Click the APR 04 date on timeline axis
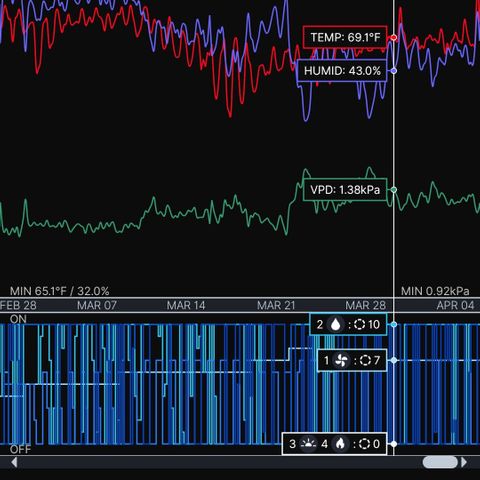The image size is (480, 480). 455,305
